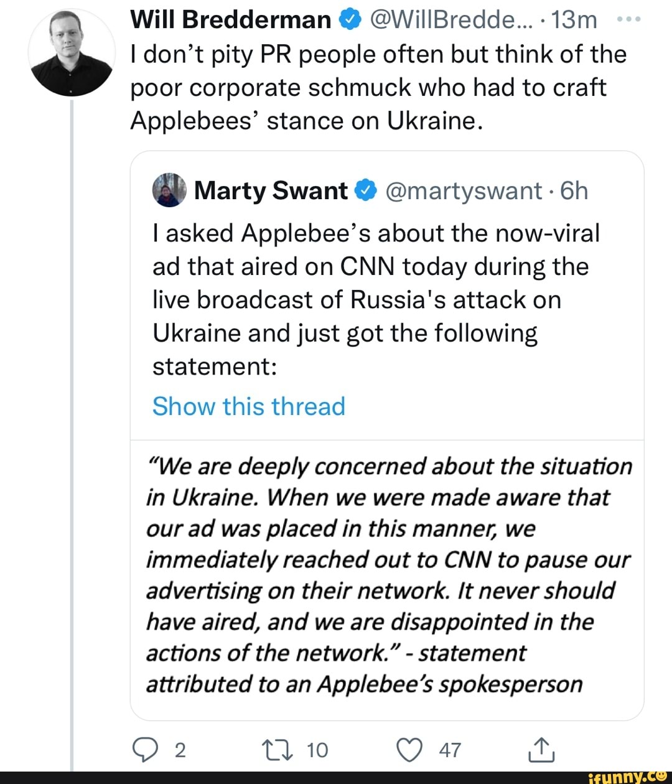
Task: Open the Marty Swant display name
Action: 271,190
